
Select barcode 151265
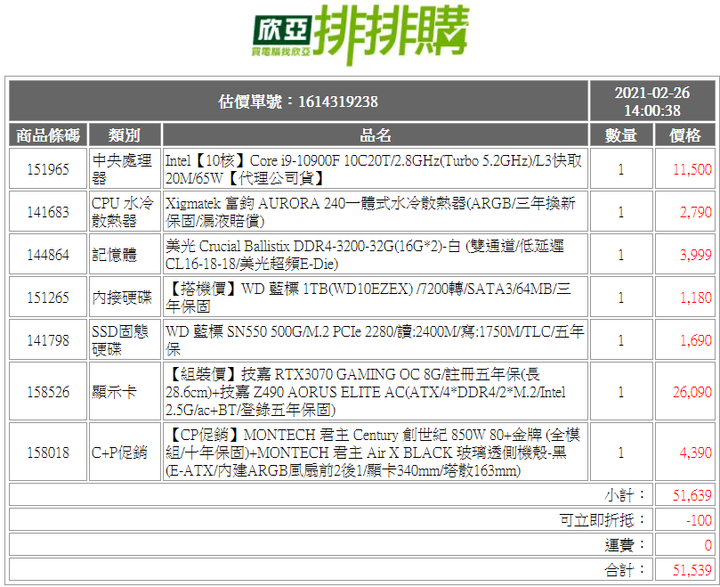pyautogui.click(x=48, y=297)
